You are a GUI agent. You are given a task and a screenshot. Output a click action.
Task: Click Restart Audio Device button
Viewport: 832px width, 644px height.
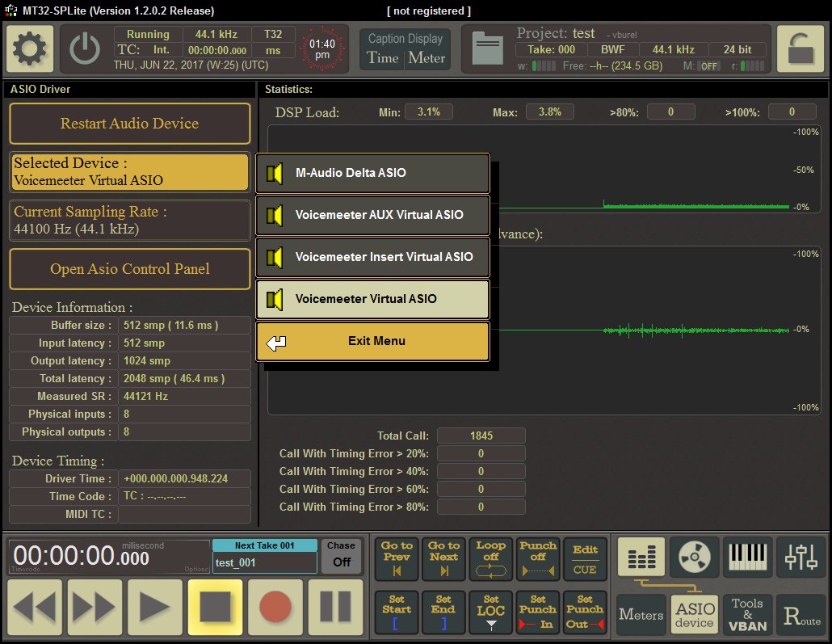click(130, 123)
